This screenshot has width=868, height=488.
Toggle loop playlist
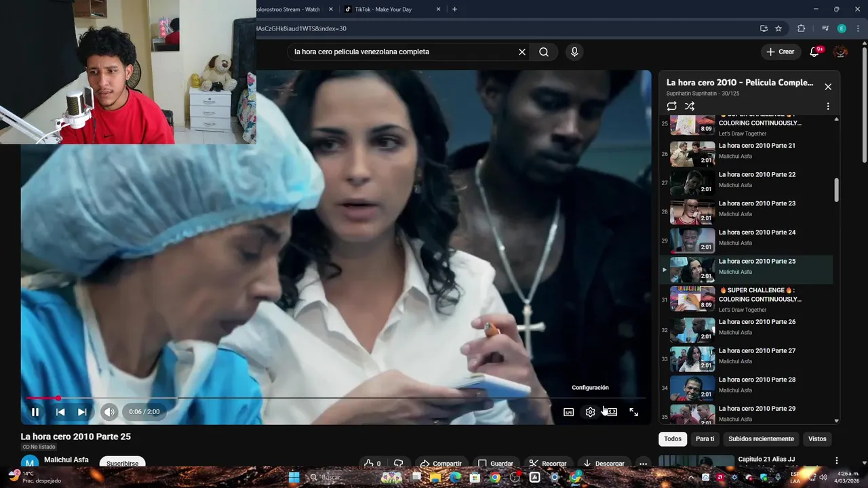(671, 106)
